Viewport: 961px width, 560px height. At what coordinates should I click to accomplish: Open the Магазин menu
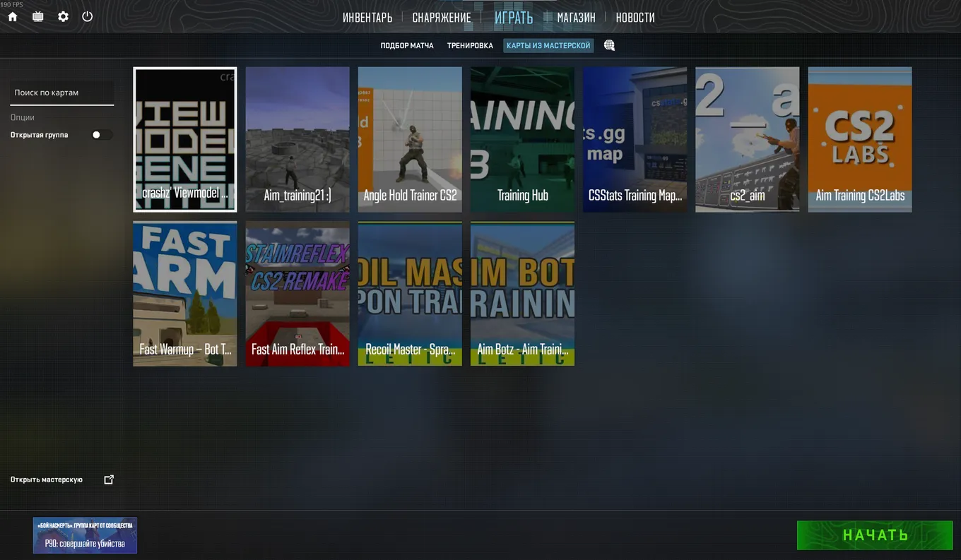[576, 18]
